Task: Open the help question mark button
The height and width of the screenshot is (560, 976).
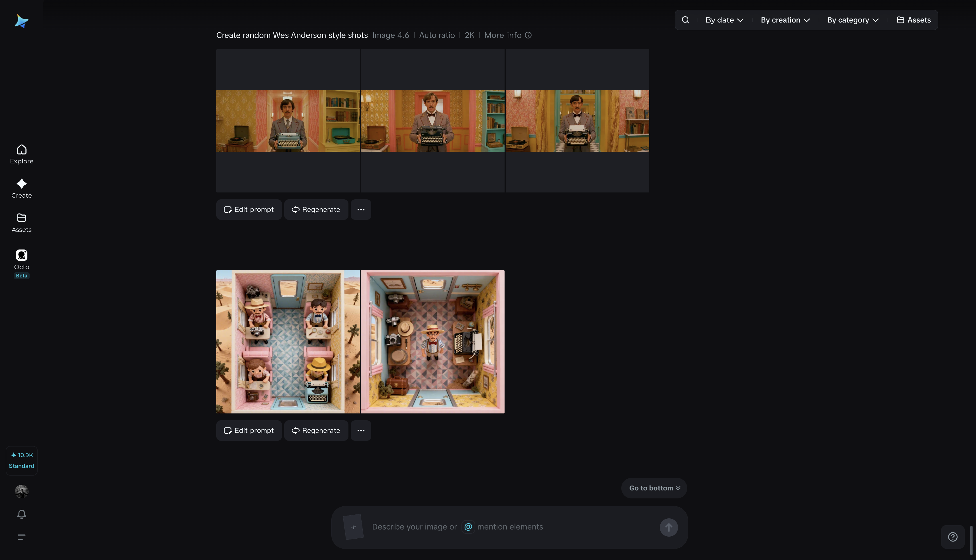Action: point(953,537)
